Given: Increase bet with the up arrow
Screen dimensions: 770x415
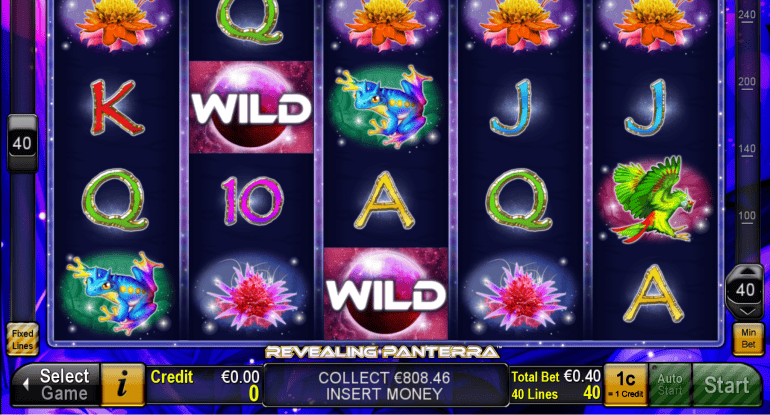Looking at the screenshot, I should point(745,272).
